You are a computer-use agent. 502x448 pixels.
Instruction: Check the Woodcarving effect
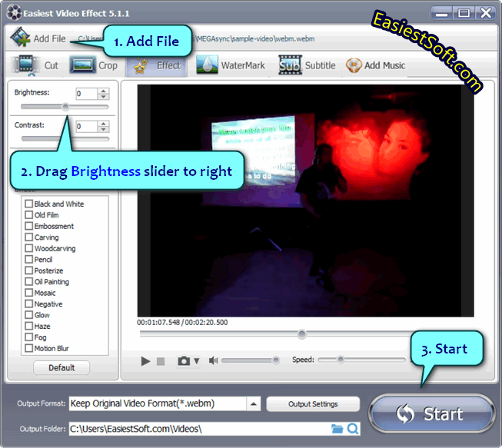[28, 248]
